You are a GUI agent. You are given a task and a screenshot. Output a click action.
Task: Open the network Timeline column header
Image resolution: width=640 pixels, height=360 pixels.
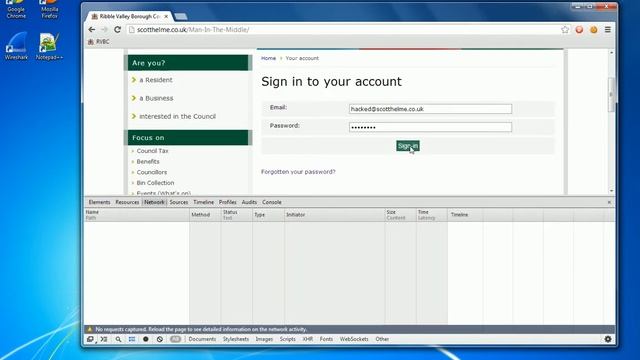pyautogui.click(x=531, y=215)
